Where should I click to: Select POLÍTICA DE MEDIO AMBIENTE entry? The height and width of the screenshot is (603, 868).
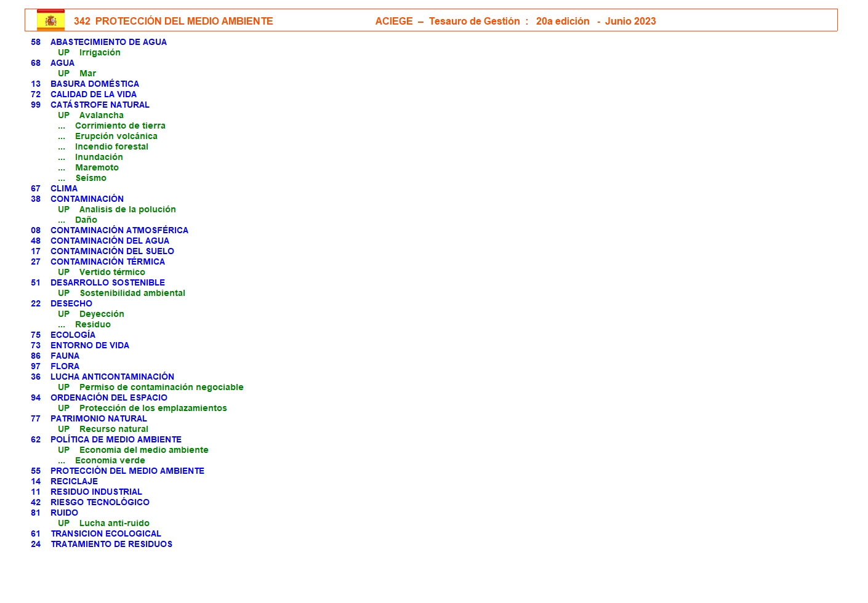click(116, 439)
